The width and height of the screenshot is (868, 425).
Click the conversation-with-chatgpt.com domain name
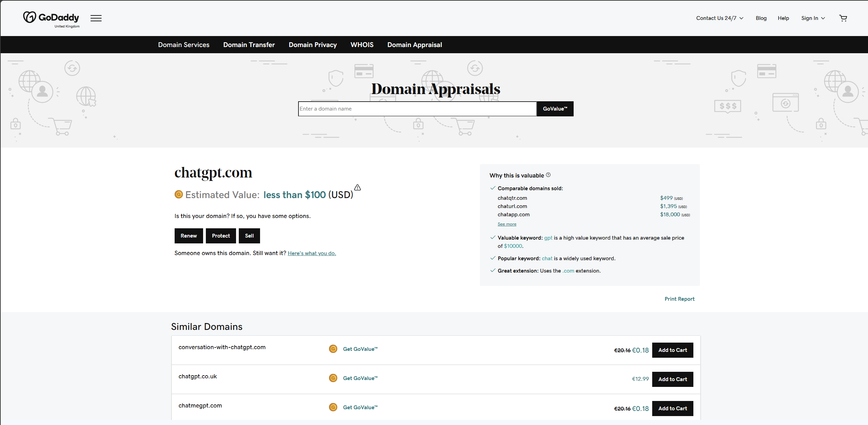tap(222, 347)
